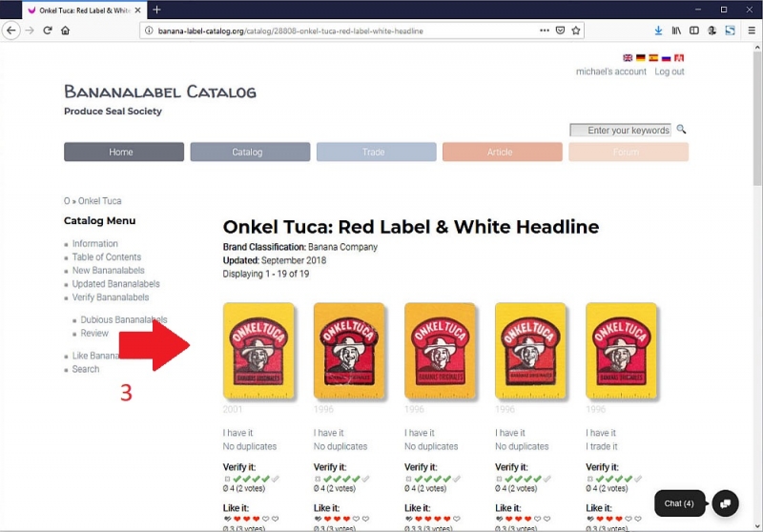Screen dimensions: 763x532
Task: Open page actions three-dot menu
Action: (545, 31)
